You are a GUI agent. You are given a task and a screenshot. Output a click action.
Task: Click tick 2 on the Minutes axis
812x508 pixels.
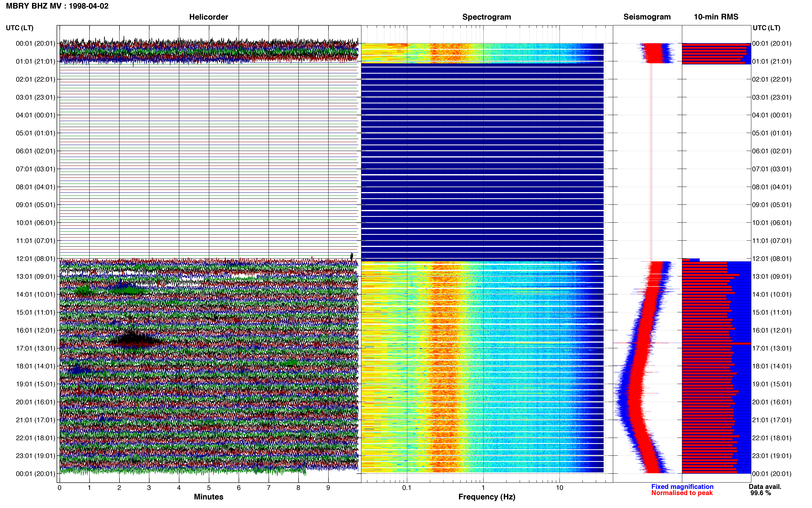(119, 488)
